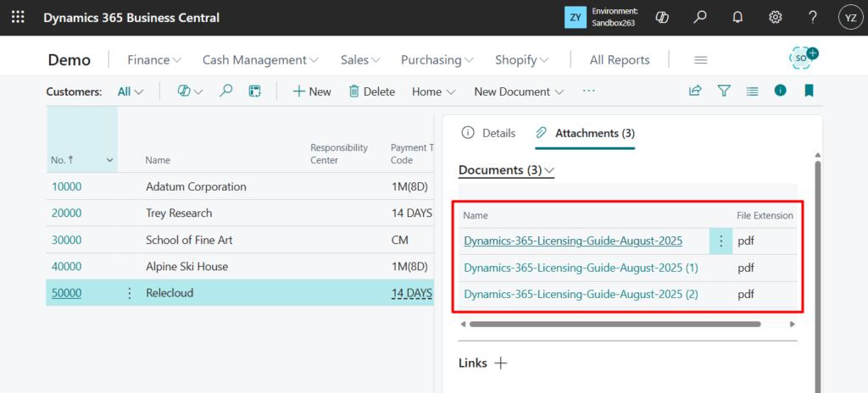The image size is (868, 393).
Task: Expand the Documents (3) dropdown
Action: pyautogui.click(x=506, y=170)
